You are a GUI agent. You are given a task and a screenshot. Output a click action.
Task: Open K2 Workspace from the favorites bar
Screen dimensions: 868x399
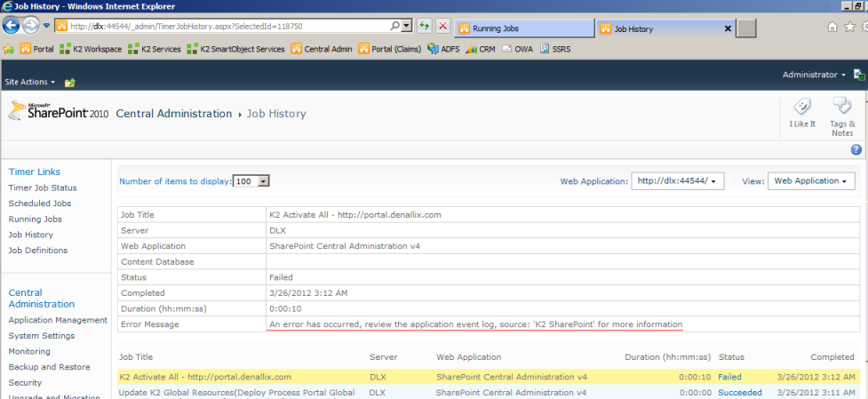pyautogui.click(x=91, y=49)
